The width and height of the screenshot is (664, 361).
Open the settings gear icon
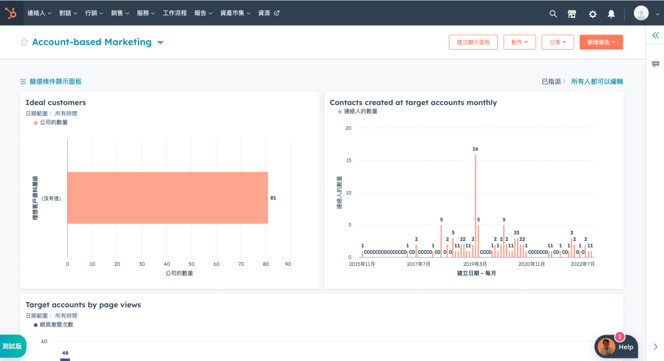(x=592, y=14)
